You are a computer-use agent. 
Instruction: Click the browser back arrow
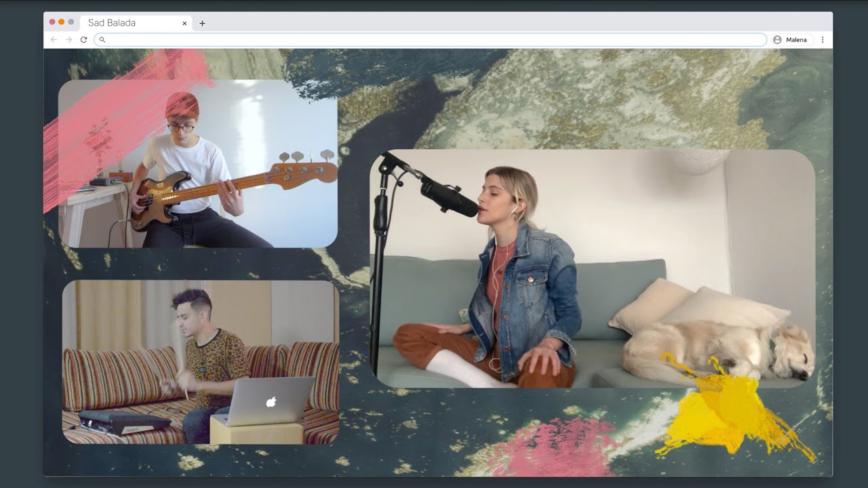click(54, 40)
